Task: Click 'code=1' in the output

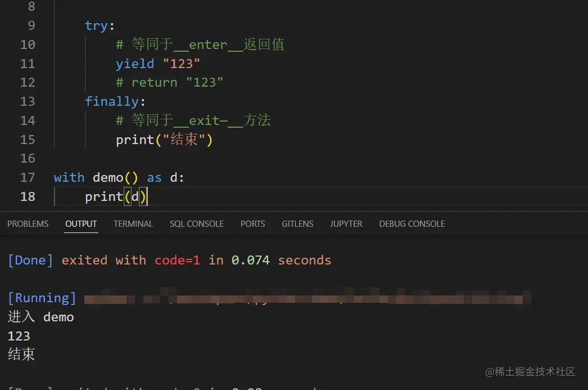Action: tap(178, 260)
